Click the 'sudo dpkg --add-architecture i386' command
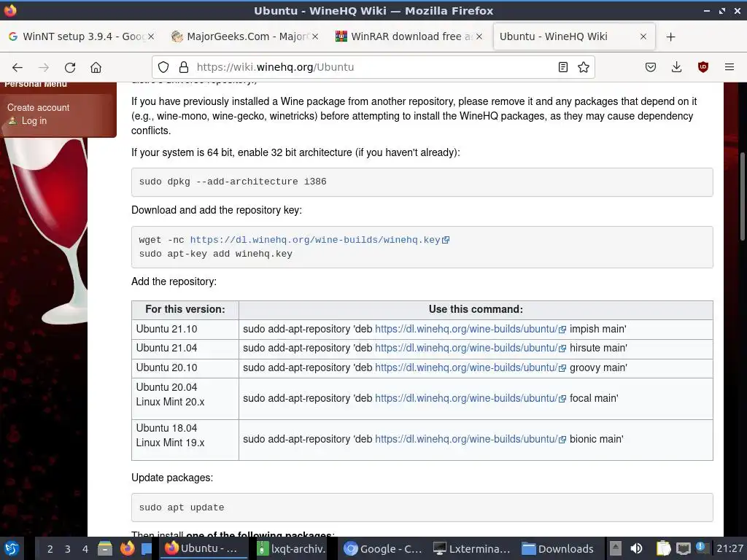Image resolution: width=747 pixels, height=560 pixels. pos(233,182)
